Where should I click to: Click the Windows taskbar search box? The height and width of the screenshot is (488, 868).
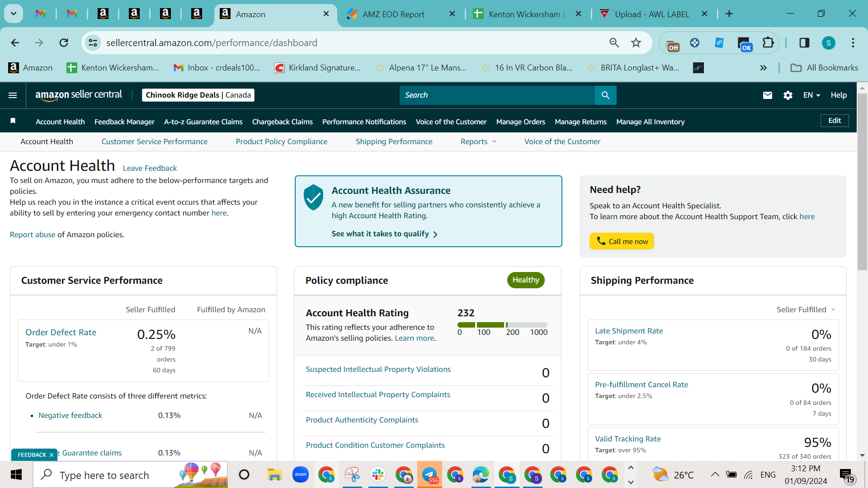tap(131, 475)
